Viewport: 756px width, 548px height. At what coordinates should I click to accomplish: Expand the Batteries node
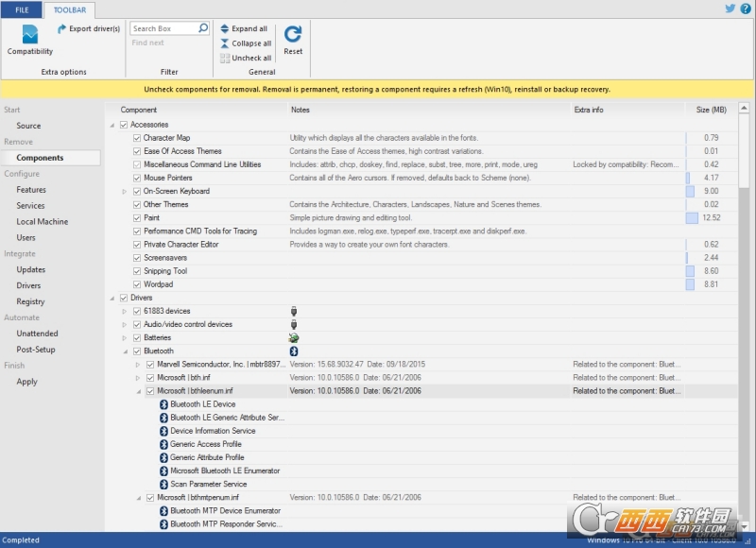pyautogui.click(x=125, y=338)
